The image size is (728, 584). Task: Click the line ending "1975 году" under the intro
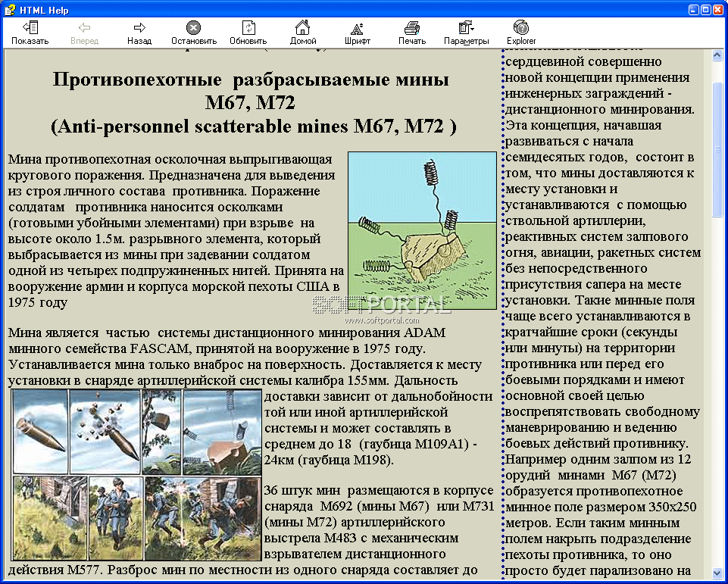[x=38, y=302]
